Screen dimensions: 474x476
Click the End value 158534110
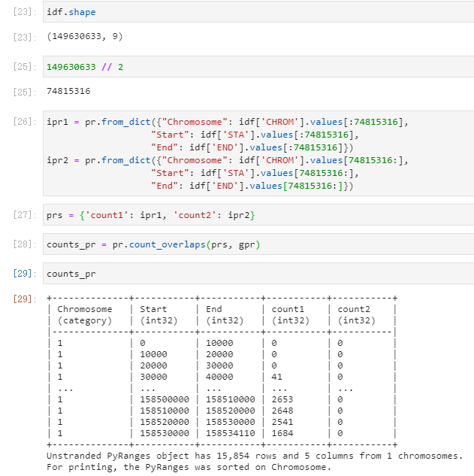click(231, 433)
